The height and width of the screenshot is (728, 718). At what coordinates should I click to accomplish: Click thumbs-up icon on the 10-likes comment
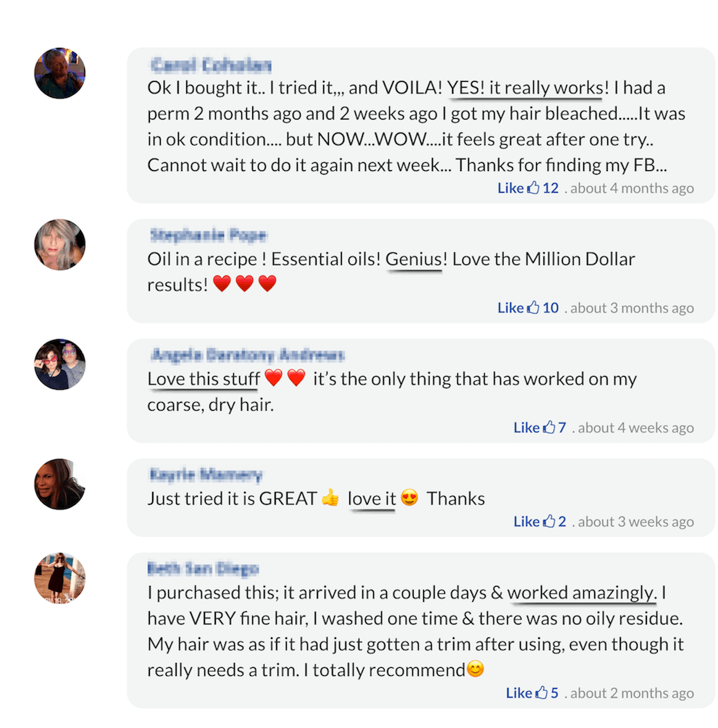[x=533, y=308]
